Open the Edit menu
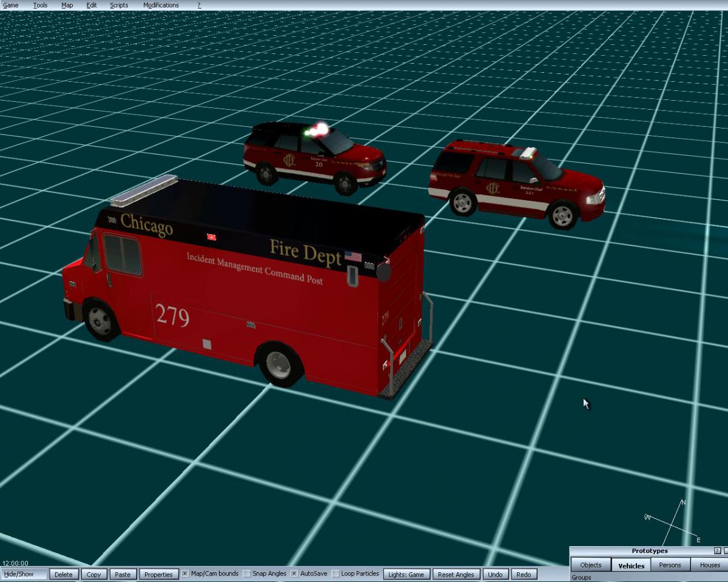The width and height of the screenshot is (728, 582). (92, 5)
